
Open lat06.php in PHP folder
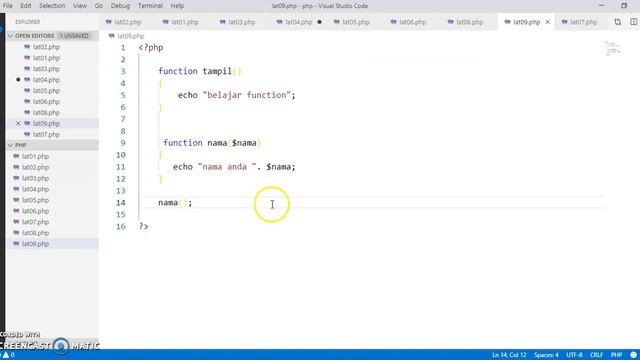coord(36,211)
